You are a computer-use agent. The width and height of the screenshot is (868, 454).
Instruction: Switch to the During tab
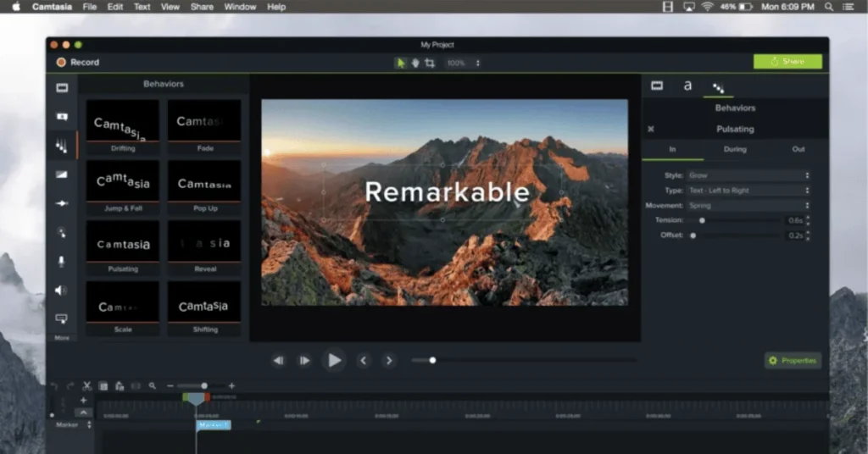735,149
